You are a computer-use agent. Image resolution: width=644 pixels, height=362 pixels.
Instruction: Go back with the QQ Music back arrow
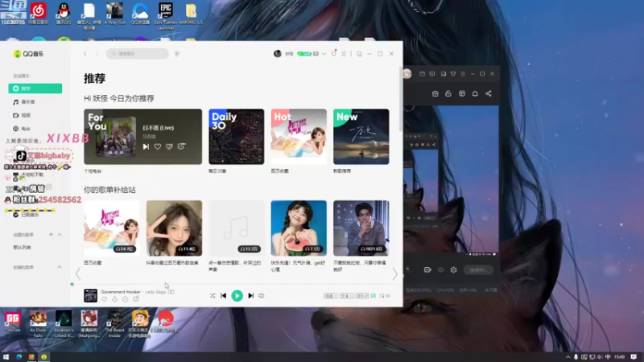pyautogui.click(x=85, y=54)
